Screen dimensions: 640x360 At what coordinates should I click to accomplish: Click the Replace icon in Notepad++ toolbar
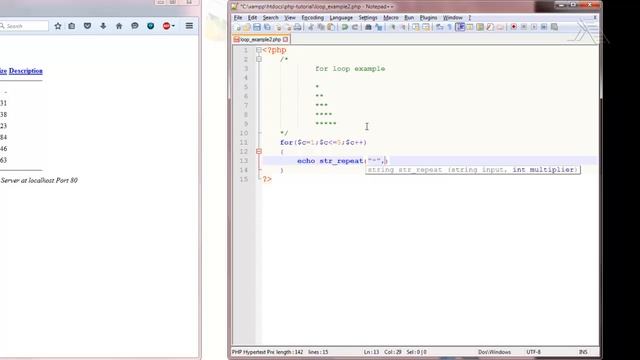coord(379,27)
